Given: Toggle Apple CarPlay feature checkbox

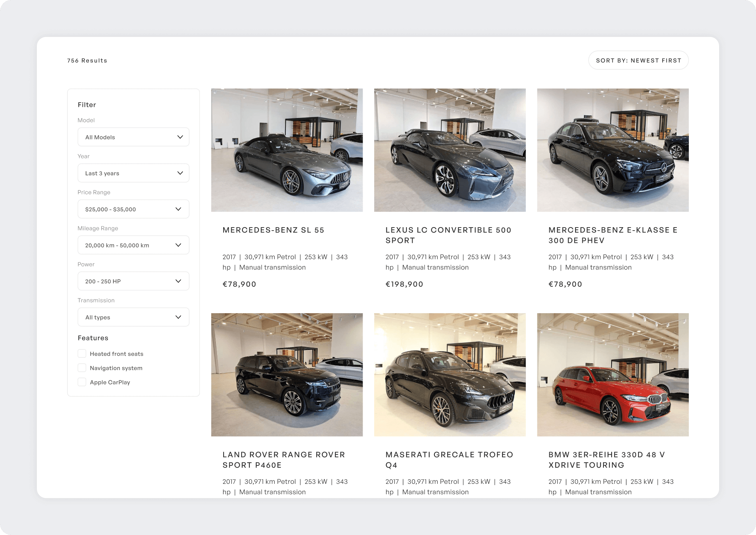Looking at the screenshot, I should coord(82,382).
